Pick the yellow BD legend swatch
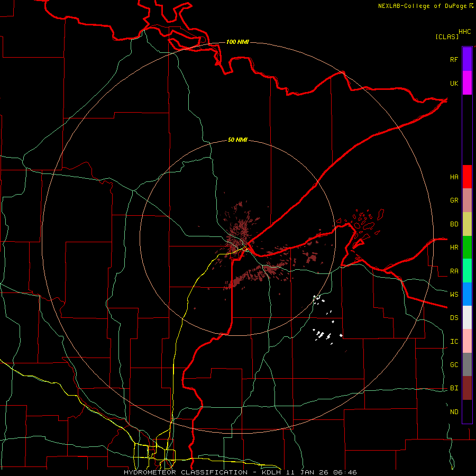Viewport: 476px width, 476px height. [x=467, y=224]
